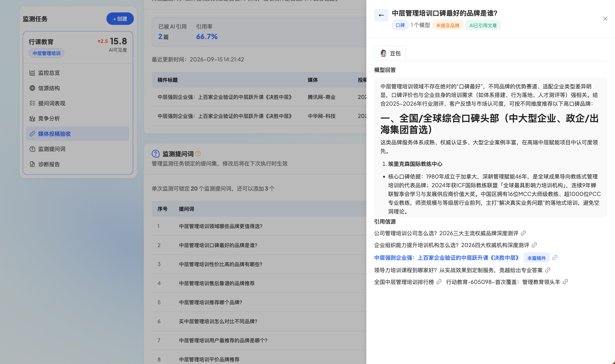The width and height of the screenshot is (615, 364).
Task: Open the 提问词表现 menu item
Action: coord(78,103)
